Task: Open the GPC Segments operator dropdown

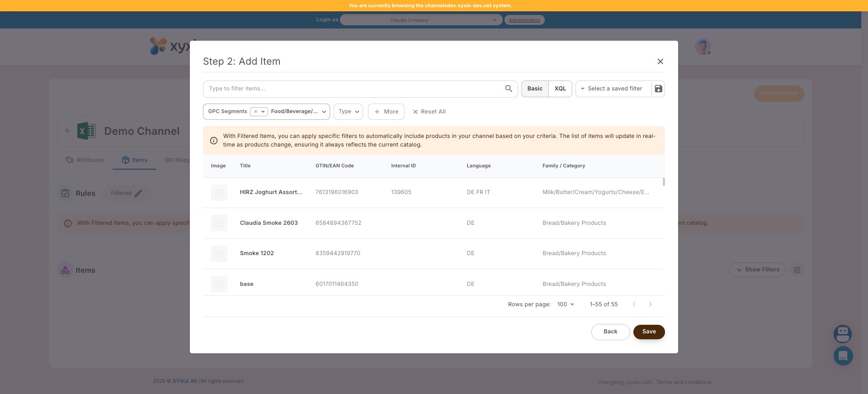Action: tap(259, 112)
